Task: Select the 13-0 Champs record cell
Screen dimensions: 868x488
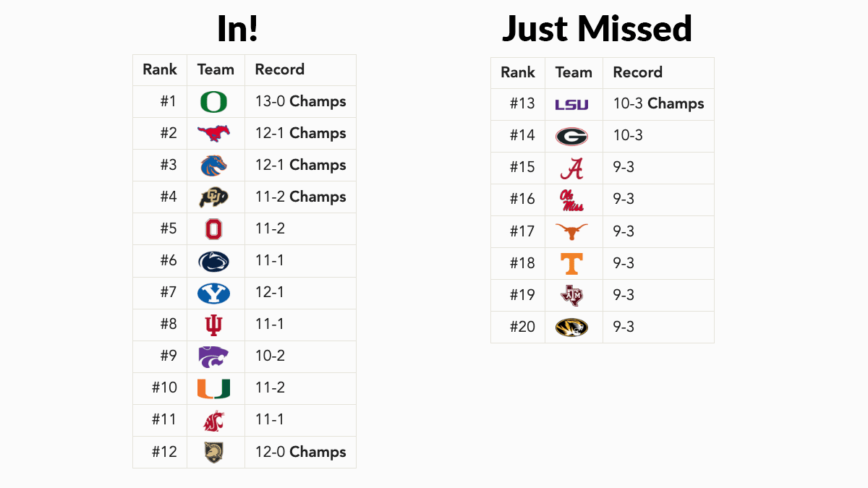Action: point(300,102)
